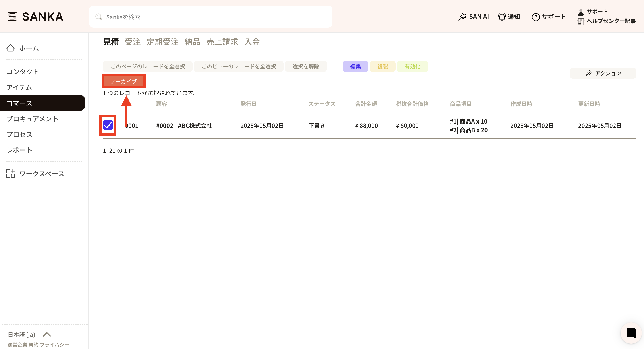Open the 通知 bell notifications
The height and width of the screenshot is (349, 644).
tap(502, 17)
